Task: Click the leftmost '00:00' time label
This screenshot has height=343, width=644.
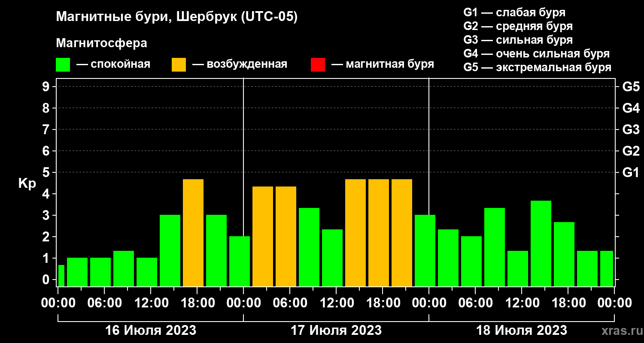Action: click(58, 303)
